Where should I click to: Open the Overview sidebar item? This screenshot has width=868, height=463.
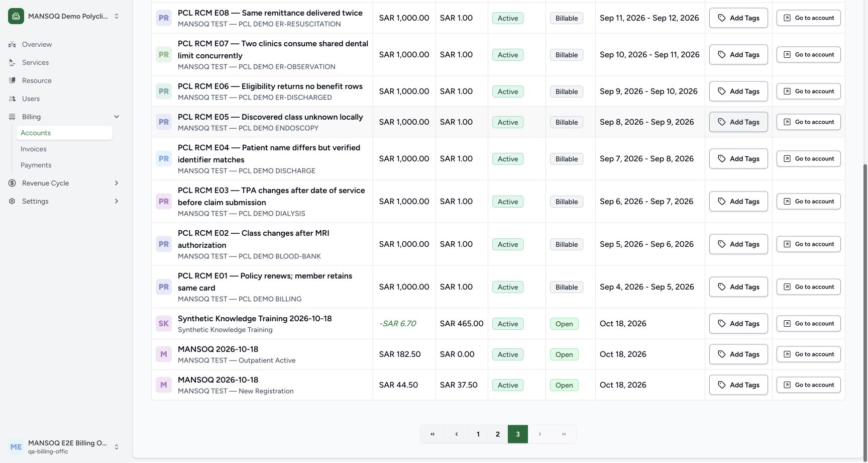37,44
